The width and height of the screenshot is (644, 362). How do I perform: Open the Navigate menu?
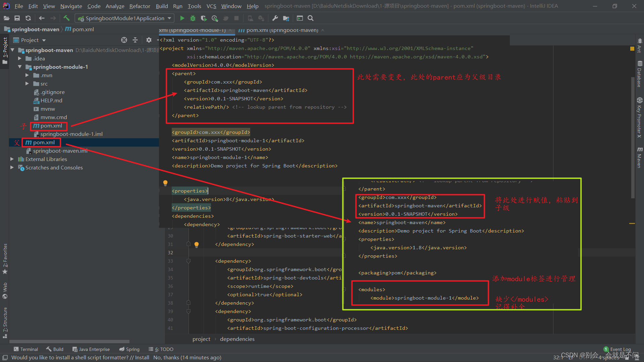(x=71, y=6)
